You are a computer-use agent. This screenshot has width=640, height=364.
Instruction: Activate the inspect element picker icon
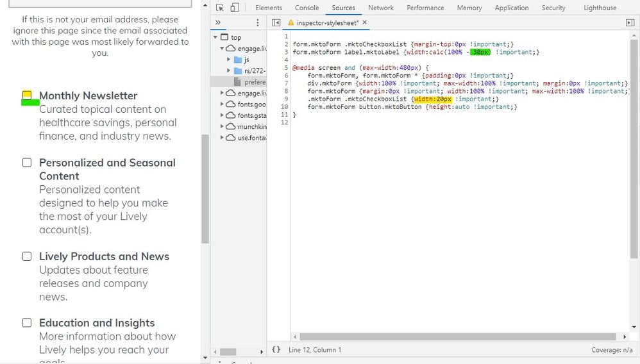220,8
